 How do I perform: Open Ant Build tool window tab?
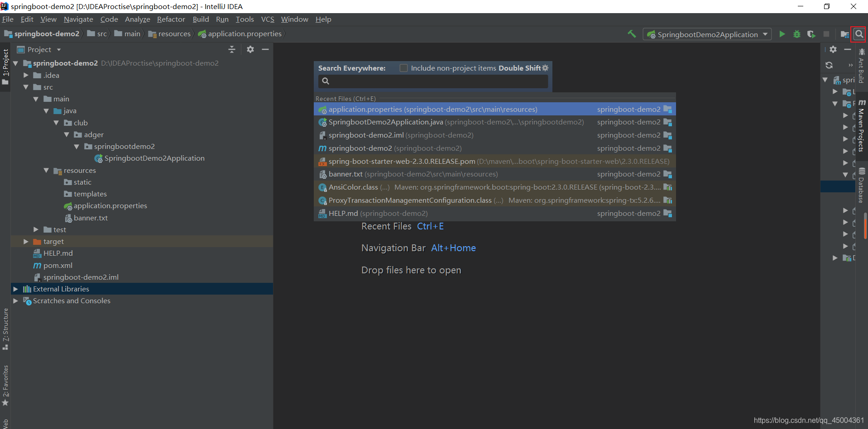coord(861,66)
